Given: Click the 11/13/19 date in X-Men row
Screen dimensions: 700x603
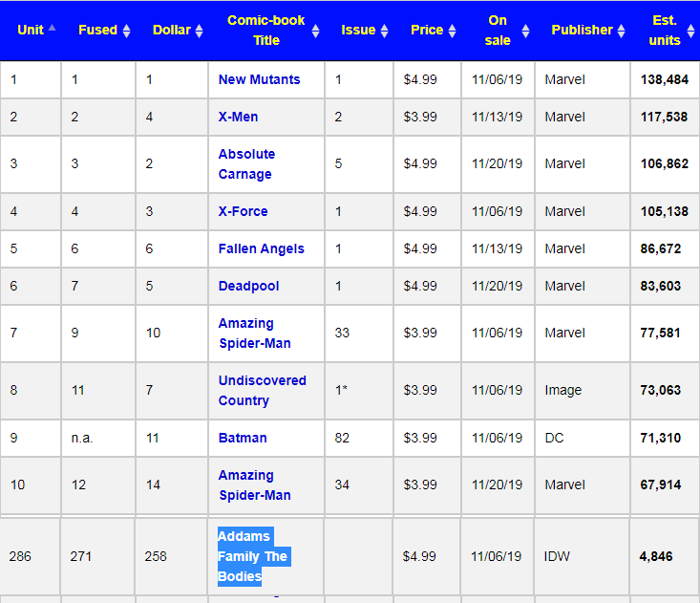Looking at the screenshot, I should click(497, 117).
